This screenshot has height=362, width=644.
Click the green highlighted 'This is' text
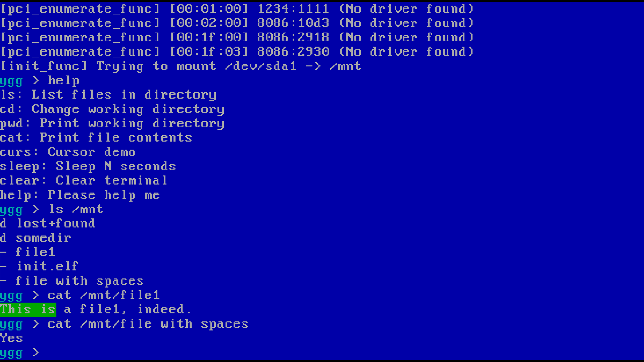tap(28, 309)
